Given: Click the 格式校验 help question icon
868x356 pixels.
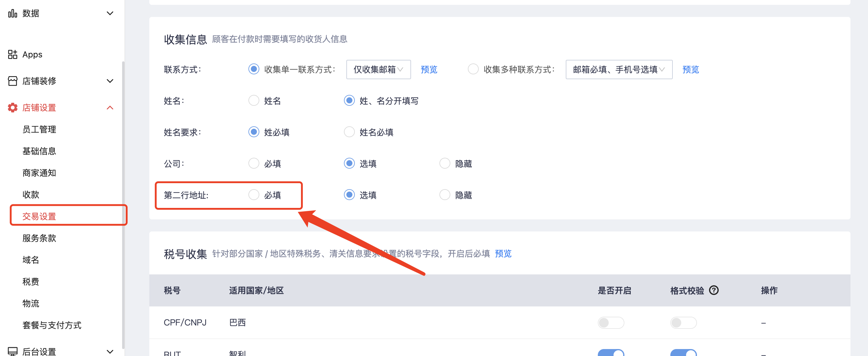Looking at the screenshot, I should 714,290.
